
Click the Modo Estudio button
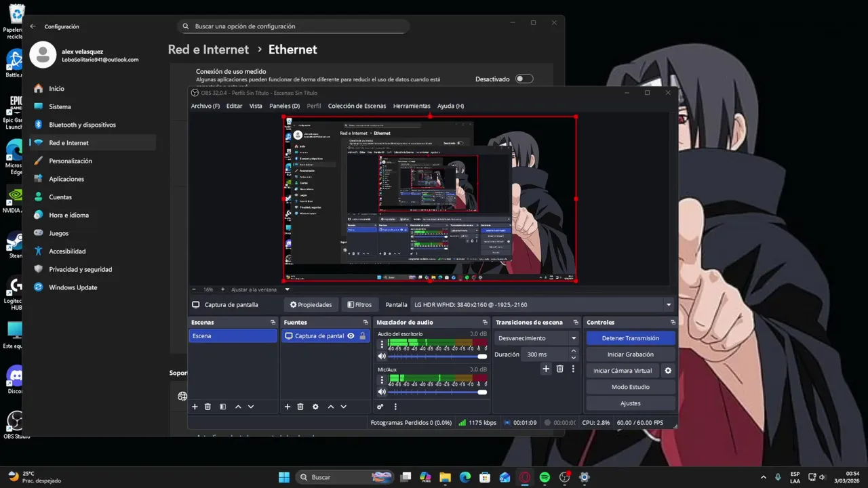coord(631,387)
